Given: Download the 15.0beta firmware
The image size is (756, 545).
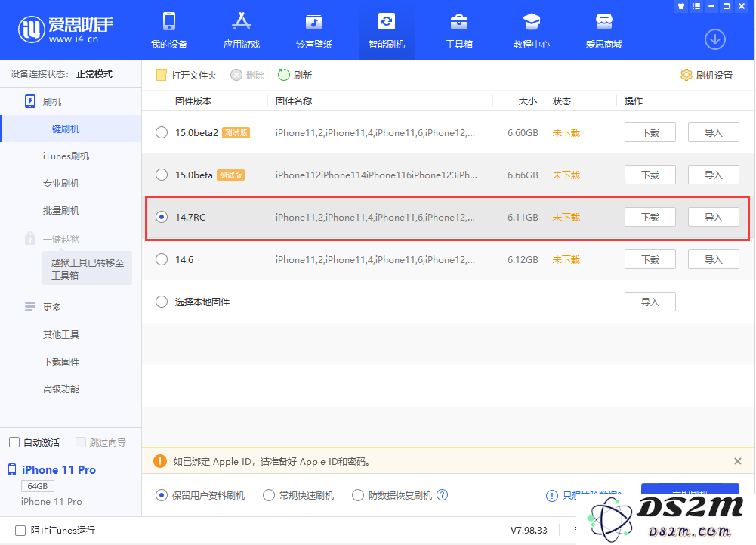Looking at the screenshot, I should [x=650, y=175].
